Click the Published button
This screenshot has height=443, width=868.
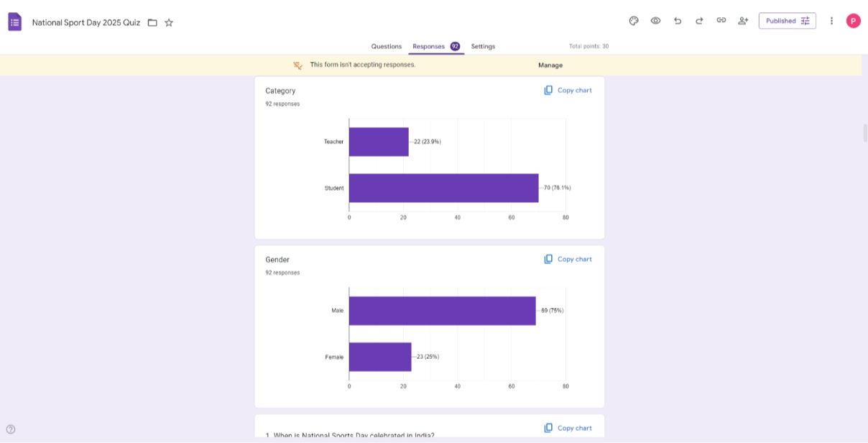787,21
